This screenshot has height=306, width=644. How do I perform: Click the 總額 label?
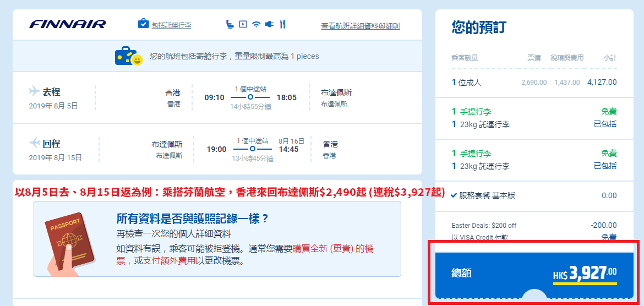tap(461, 273)
